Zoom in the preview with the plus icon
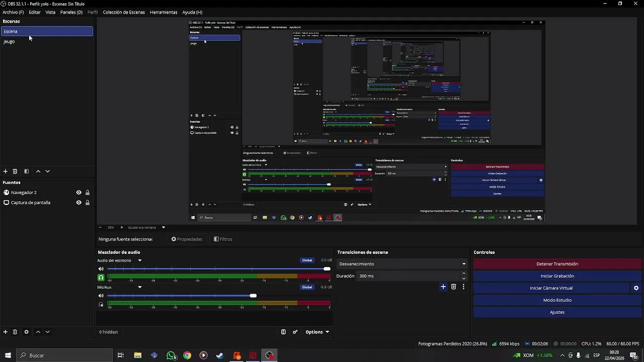644x362 pixels. click(x=121, y=227)
